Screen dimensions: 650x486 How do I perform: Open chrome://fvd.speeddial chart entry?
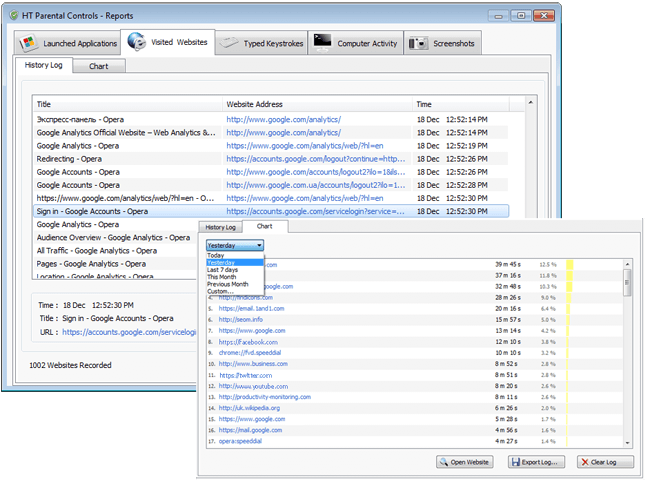250,352
